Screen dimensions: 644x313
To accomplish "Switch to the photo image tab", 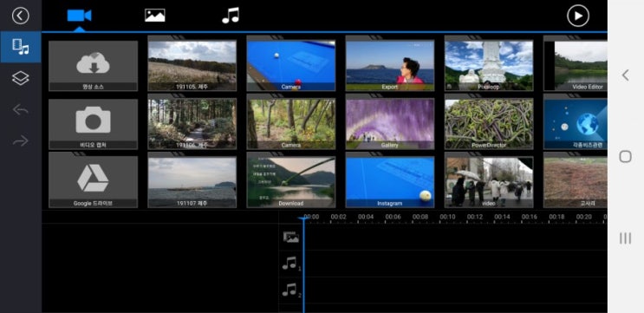I will [155, 16].
